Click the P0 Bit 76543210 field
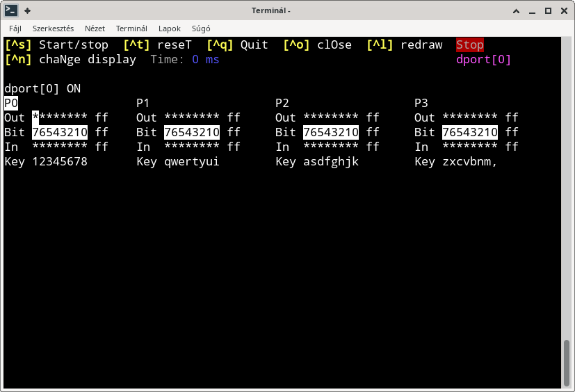This screenshot has height=392, width=575. 60,132
